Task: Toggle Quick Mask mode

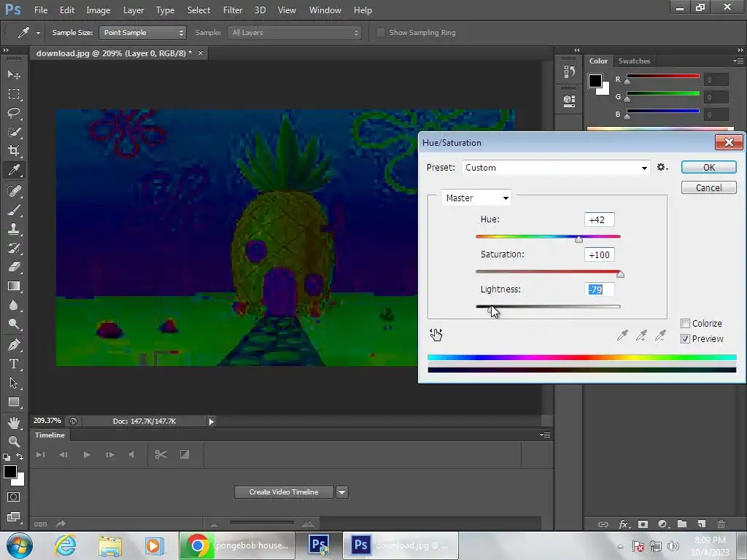Action: (14, 497)
